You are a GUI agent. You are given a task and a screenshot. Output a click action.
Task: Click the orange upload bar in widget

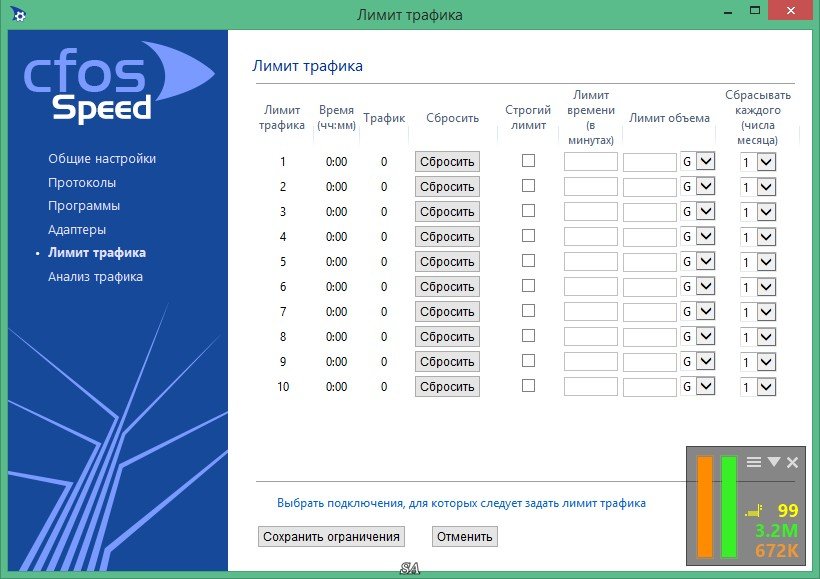click(705, 506)
